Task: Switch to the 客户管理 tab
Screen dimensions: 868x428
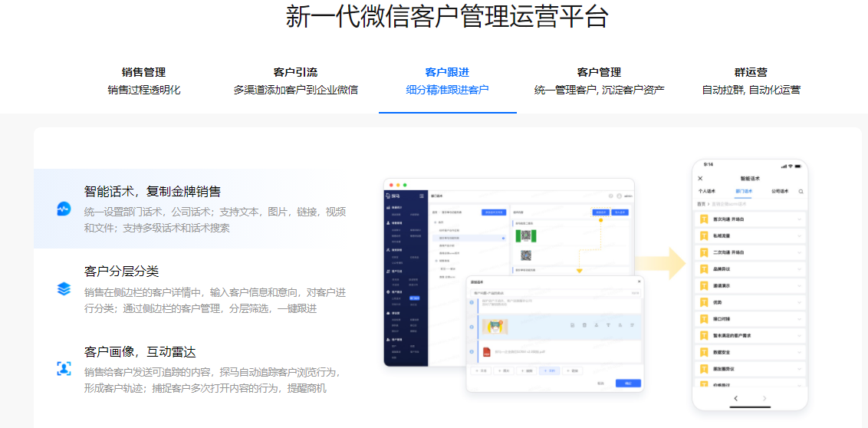Action: pos(599,81)
